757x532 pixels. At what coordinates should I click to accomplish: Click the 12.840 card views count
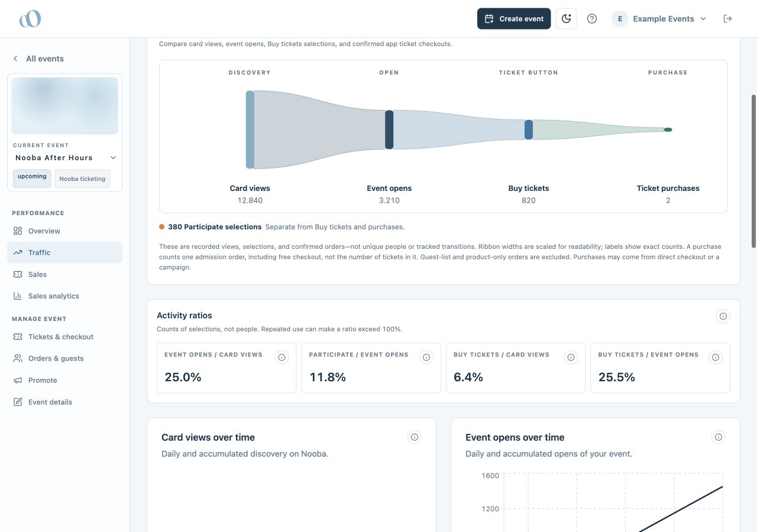coord(250,200)
